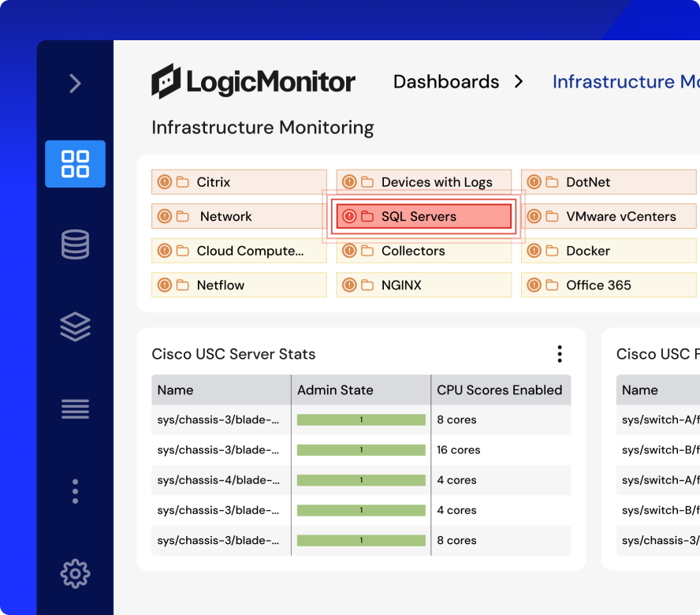Select the stacked layers icon in sidebar
Screen dimensions: 700x615
[x=76, y=326]
